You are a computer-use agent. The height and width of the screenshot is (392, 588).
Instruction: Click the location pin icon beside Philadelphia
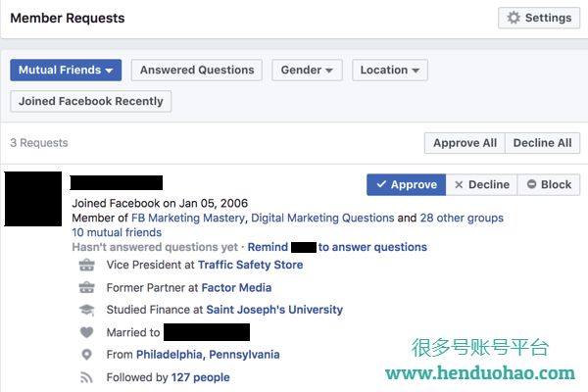point(86,355)
